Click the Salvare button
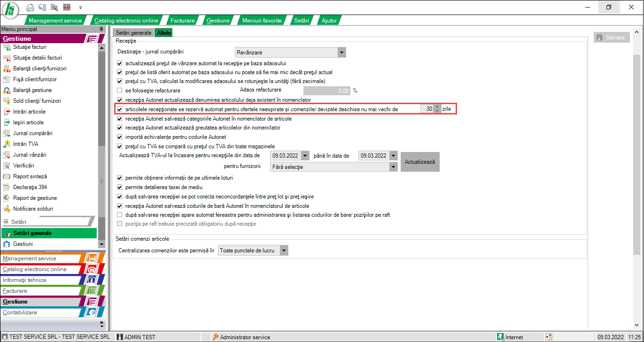Image resolution: width=644 pixels, height=342 pixels. coord(612,38)
